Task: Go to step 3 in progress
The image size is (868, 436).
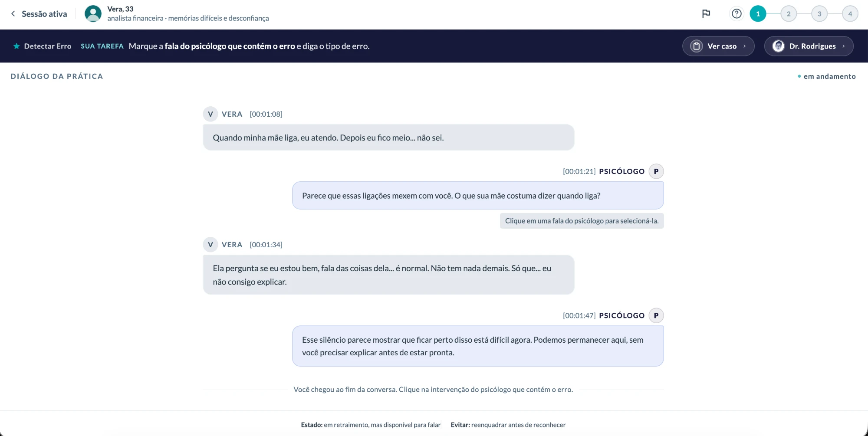Action: pyautogui.click(x=819, y=14)
